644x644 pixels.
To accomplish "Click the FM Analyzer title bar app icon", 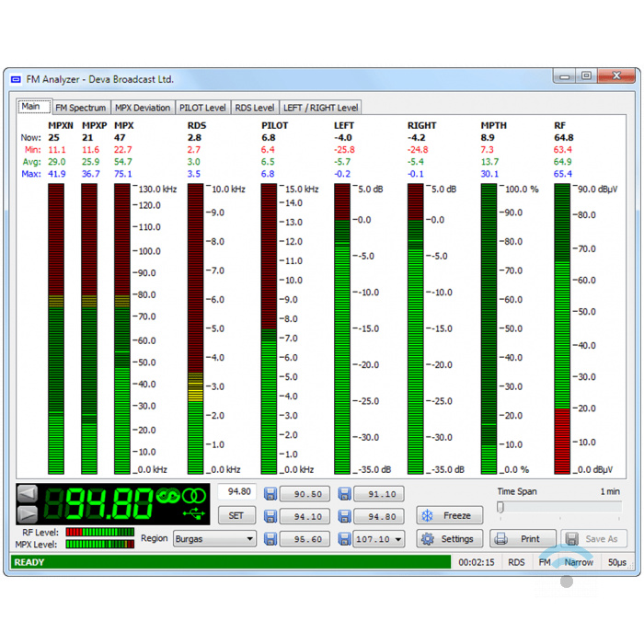I will 16,79.
